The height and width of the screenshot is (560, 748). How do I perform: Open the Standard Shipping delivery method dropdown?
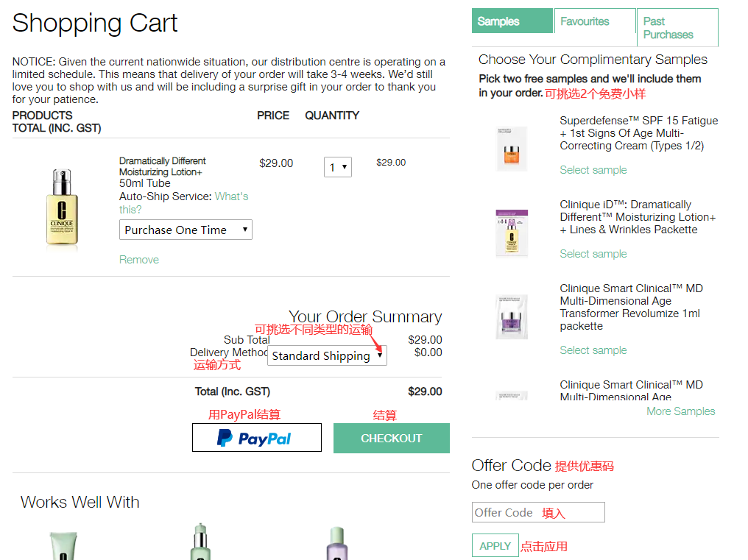327,356
